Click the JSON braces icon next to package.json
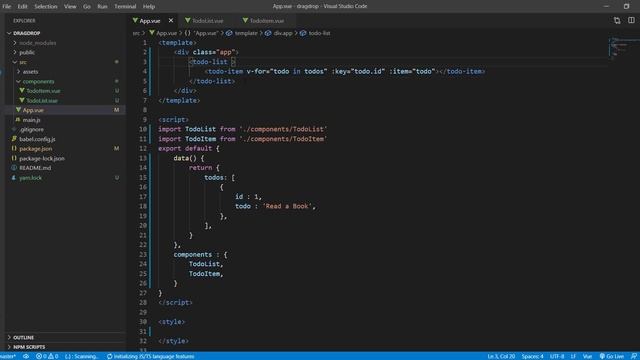Viewport: 640px width, 360px height. tap(14, 149)
